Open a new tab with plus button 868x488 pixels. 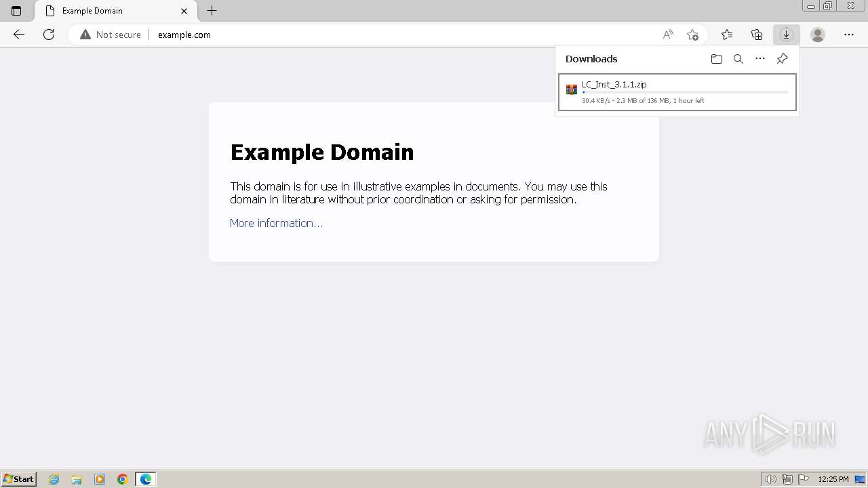pyautogui.click(x=212, y=11)
